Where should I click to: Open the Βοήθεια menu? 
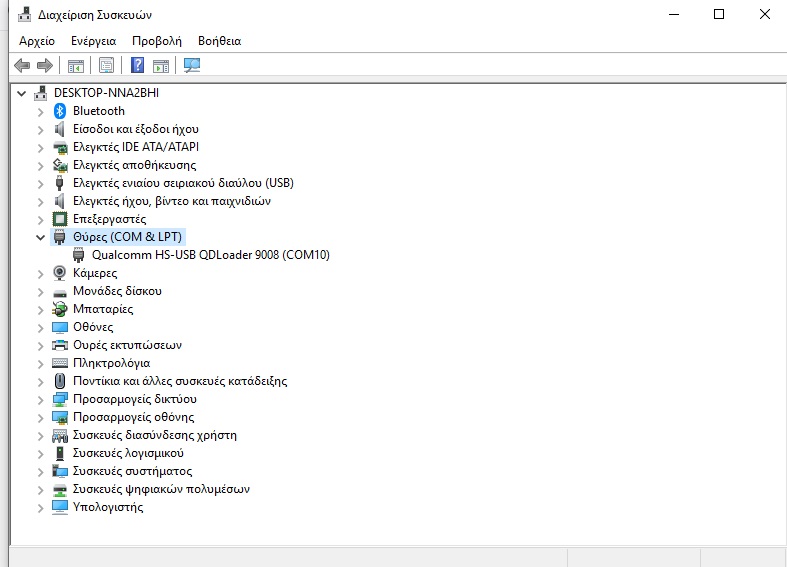pos(219,41)
